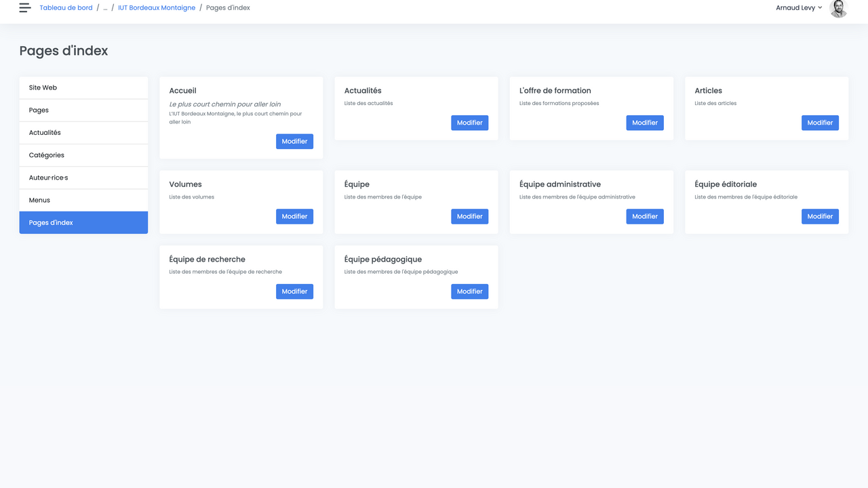Click Modifier on the Volumes card

(294, 216)
